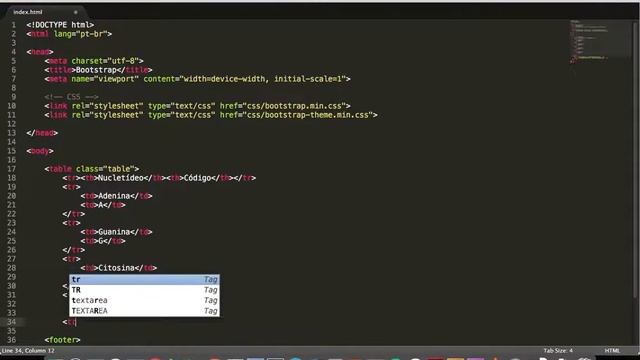
Task: Click the bootstrap-theme.min.css link line
Action: pos(211,115)
